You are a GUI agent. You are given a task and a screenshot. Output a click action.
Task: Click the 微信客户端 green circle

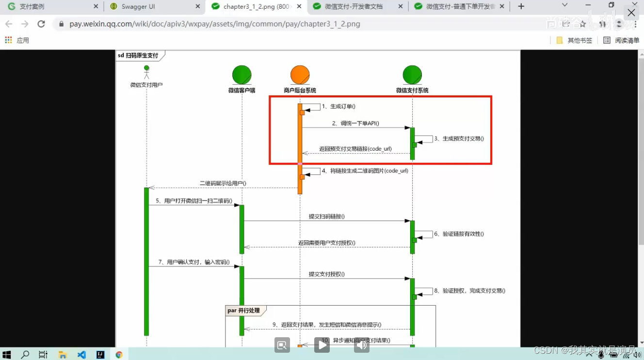coord(241,75)
